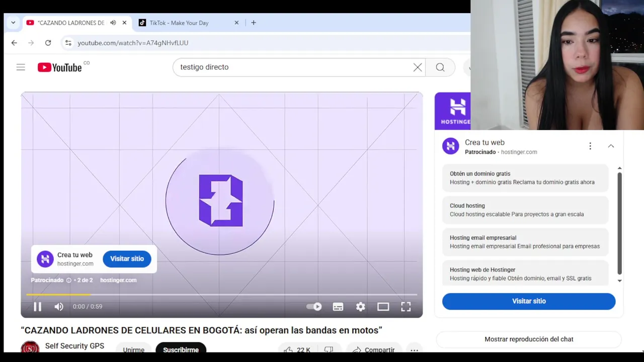This screenshot has width=644, height=362.
Task: Go back in browser history
Action: pyautogui.click(x=14, y=43)
